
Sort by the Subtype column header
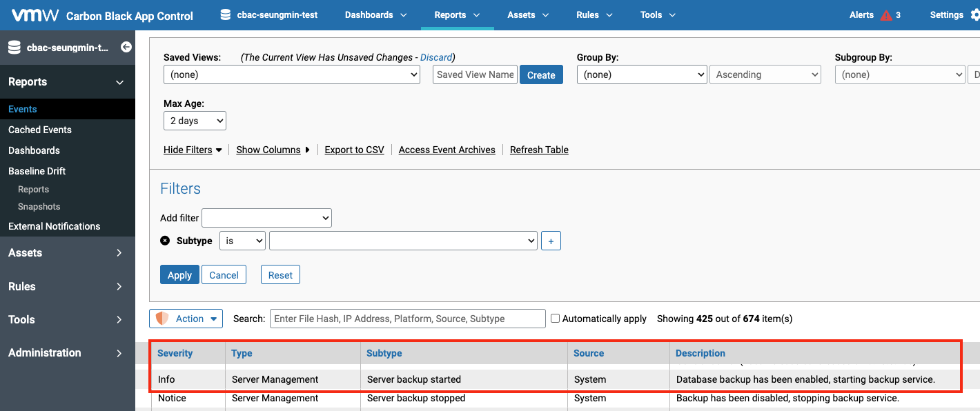pos(384,353)
